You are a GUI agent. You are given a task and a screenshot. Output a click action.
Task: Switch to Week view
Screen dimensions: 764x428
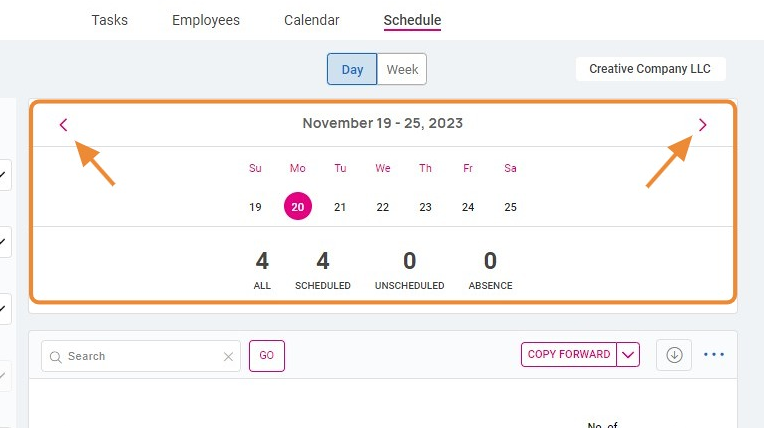[x=402, y=69]
